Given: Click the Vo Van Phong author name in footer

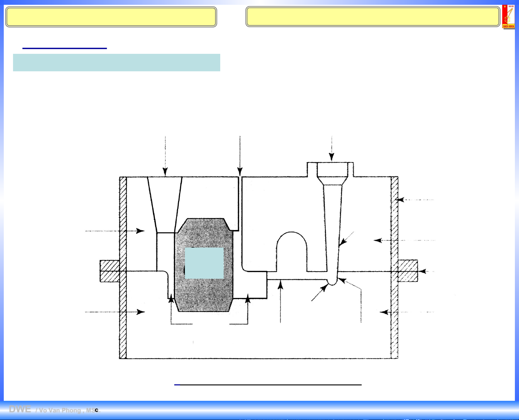Looking at the screenshot, I should [62, 410].
